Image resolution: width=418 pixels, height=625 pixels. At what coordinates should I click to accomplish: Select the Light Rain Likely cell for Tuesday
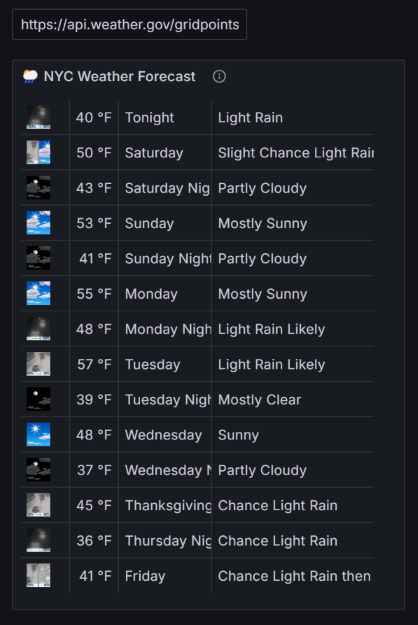(292, 364)
